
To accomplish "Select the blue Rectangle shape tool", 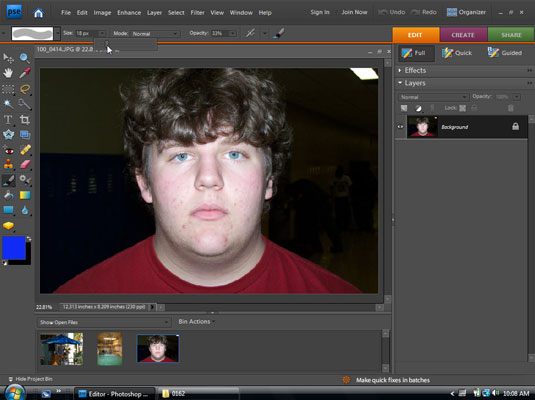I will [x=8, y=210].
